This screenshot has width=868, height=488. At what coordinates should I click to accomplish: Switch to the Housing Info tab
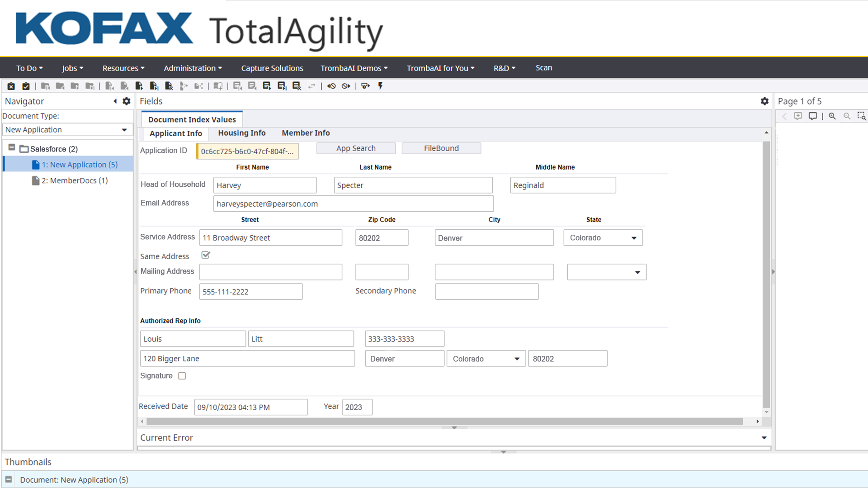(x=241, y=133)
